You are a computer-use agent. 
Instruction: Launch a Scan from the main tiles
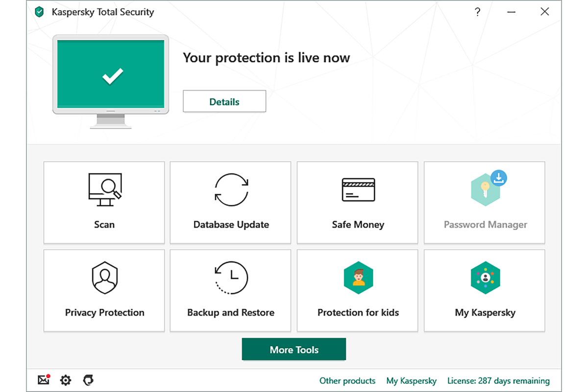[x=104, y=202]
